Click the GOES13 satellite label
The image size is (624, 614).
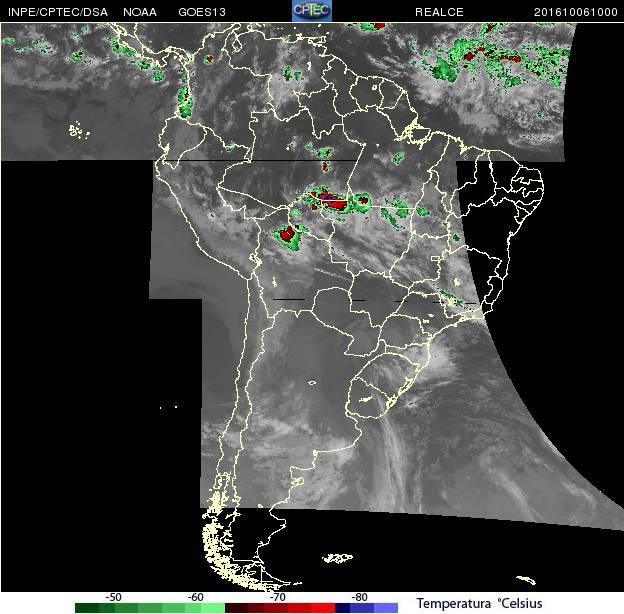202,12
